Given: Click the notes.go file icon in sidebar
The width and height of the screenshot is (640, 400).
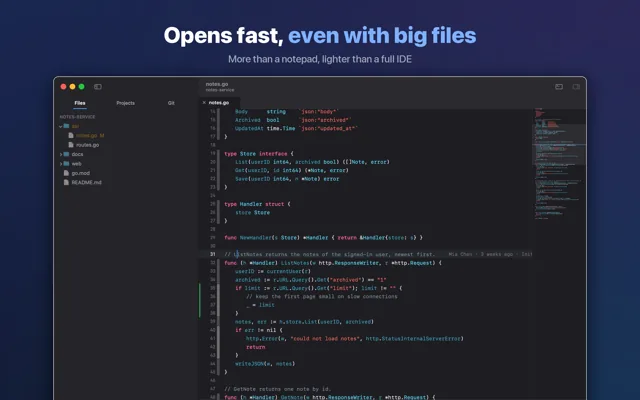Looking at the screenshot, I should click(71, 135).
